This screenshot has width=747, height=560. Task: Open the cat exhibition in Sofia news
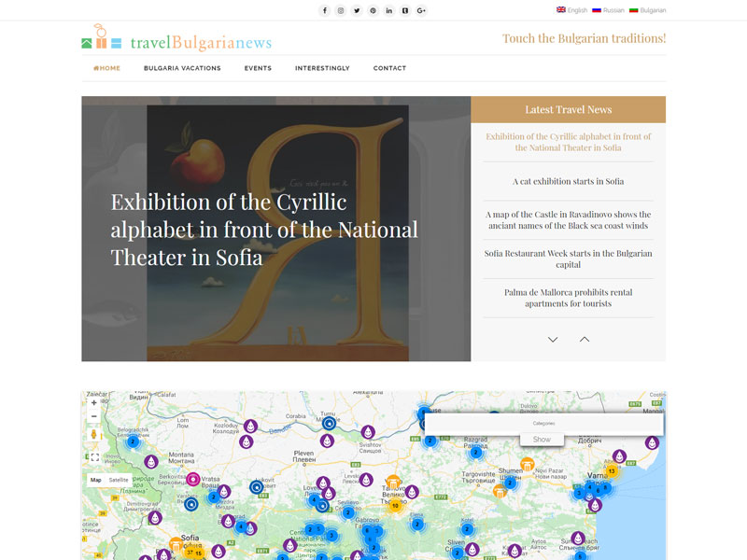(x=568, y=181)
